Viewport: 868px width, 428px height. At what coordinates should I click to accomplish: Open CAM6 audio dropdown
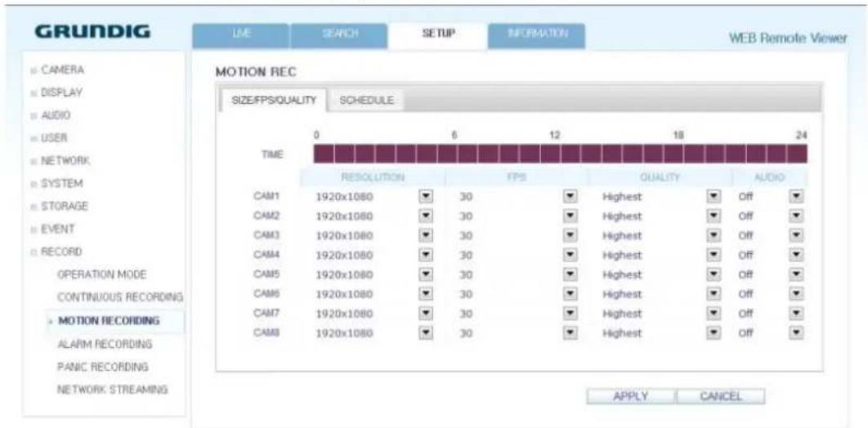(x=796, y=293)
